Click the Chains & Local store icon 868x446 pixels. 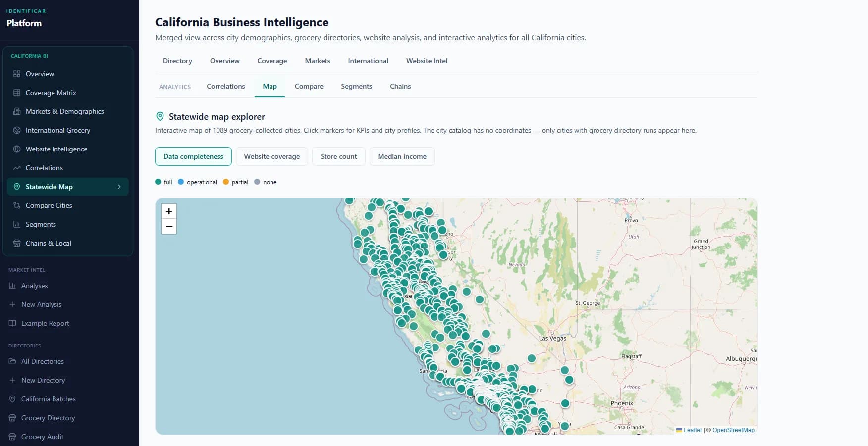[17, 243]
